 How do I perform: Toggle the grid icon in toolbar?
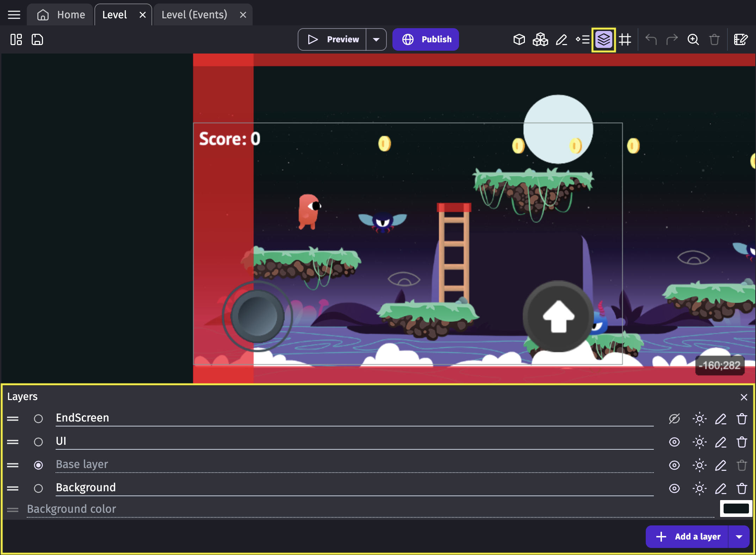tap(625, 39)
